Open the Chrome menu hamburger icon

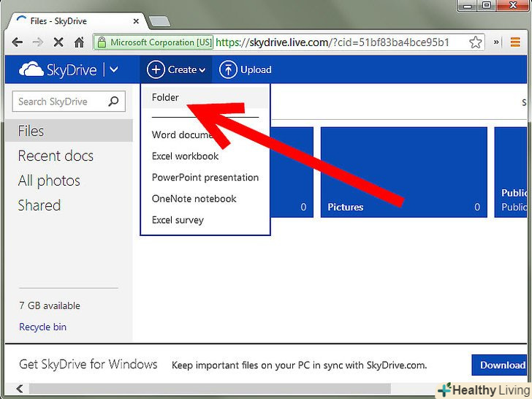pos(515,42)
